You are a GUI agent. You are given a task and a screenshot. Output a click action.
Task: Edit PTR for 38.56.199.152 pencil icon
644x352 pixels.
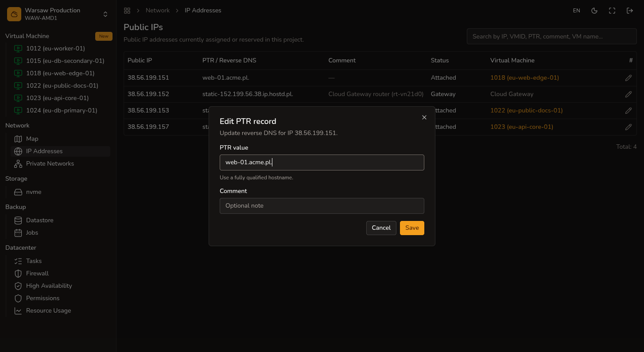[628, 94]
